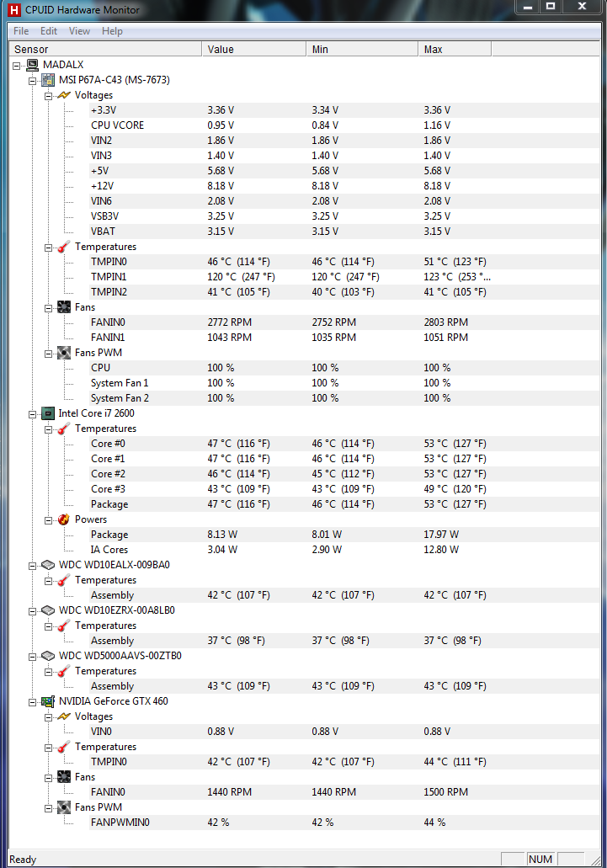Viewport: 607px width, 868px height.
Task: Open the View menu
Action: pyautogui.click(x=79, y=31)
